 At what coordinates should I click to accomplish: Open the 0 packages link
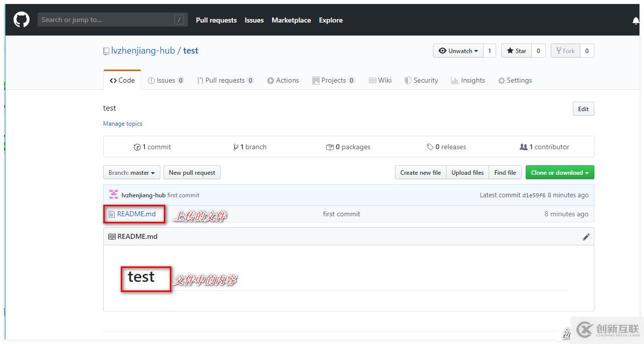coord(348,147)
